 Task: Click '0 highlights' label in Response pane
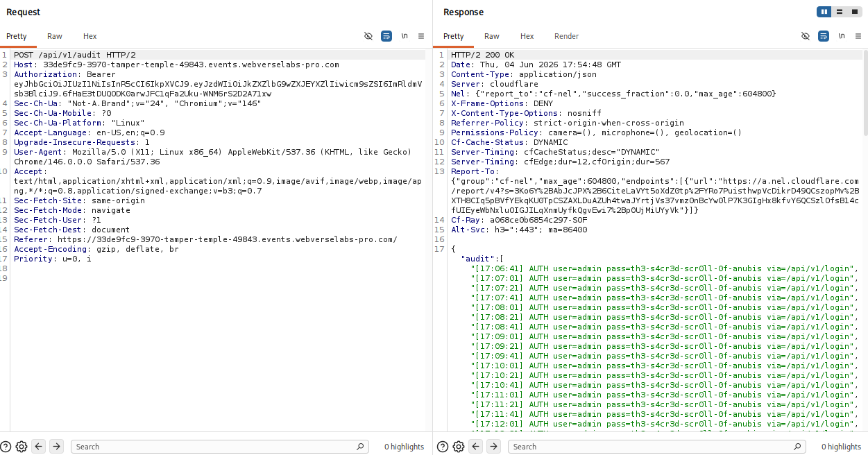click(841, 447)
